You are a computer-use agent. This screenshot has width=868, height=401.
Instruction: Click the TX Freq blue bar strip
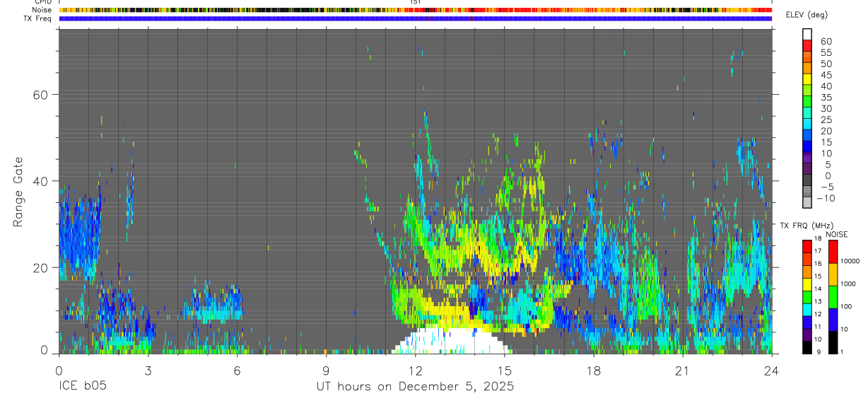pos(416,18)
